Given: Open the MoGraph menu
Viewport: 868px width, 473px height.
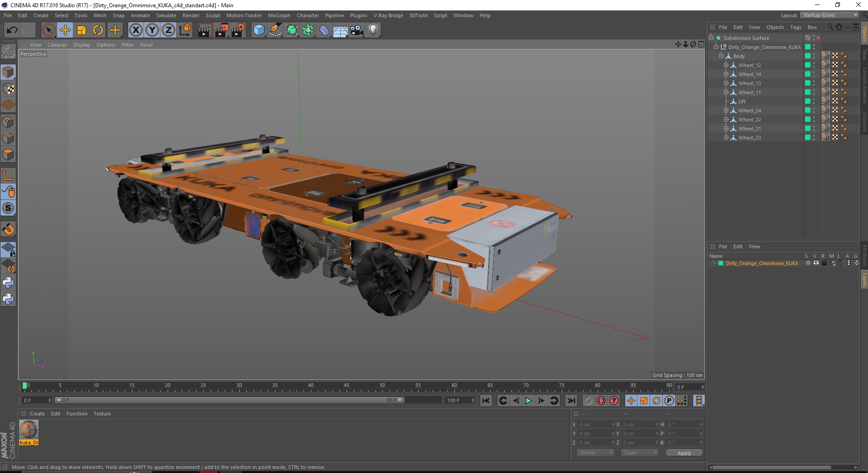Looking at the screenshot, I should tap(279, 15).
